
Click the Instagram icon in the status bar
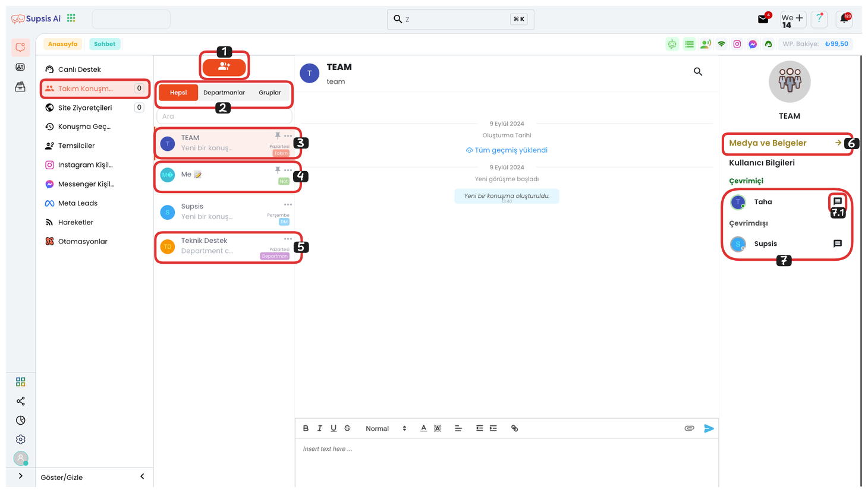[737, 44]
